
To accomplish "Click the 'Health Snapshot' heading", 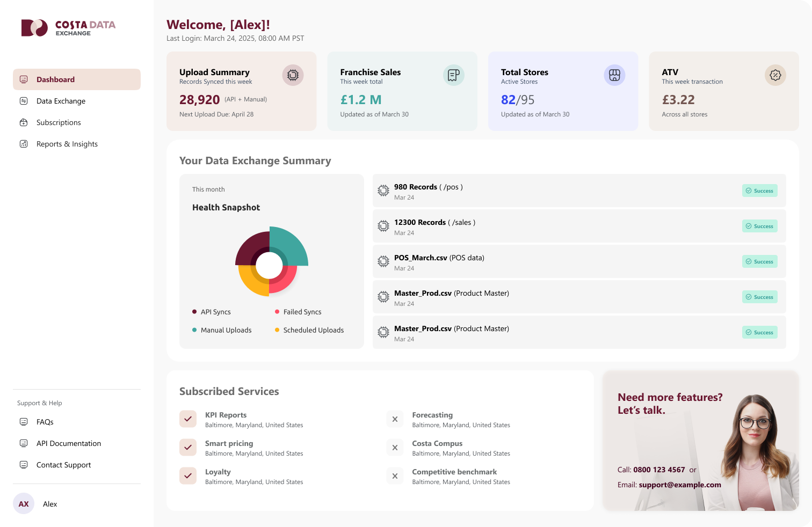I will coord(226,208).
